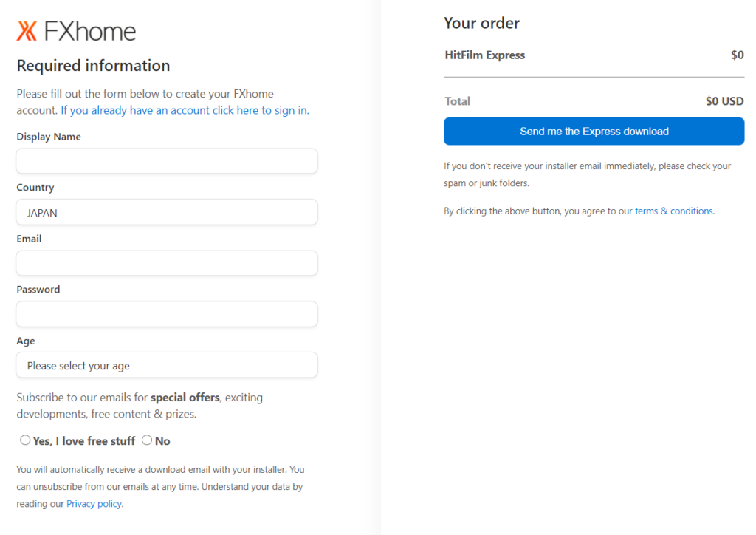Image resolution: width=756 pixels, height=535 pixels.
Task: Click the $0 USD total amount
Action: pyautogui.click(x=725, y=101)
